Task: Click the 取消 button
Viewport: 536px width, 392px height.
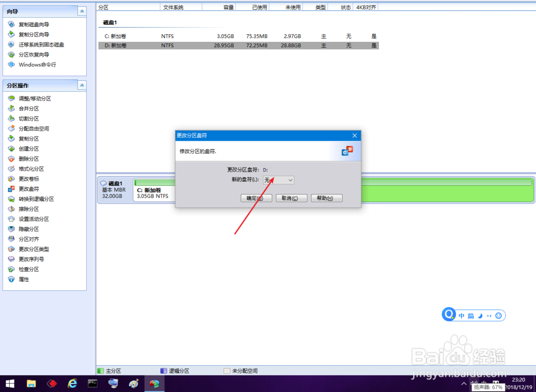Action: pyautogui.click(x=291, y=198)
